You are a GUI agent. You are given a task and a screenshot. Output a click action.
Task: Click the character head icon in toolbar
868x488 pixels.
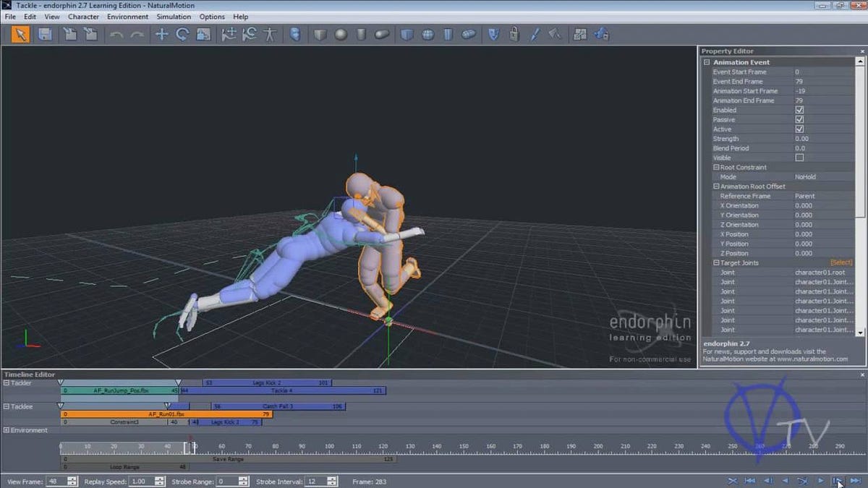[x=295, y=34]
